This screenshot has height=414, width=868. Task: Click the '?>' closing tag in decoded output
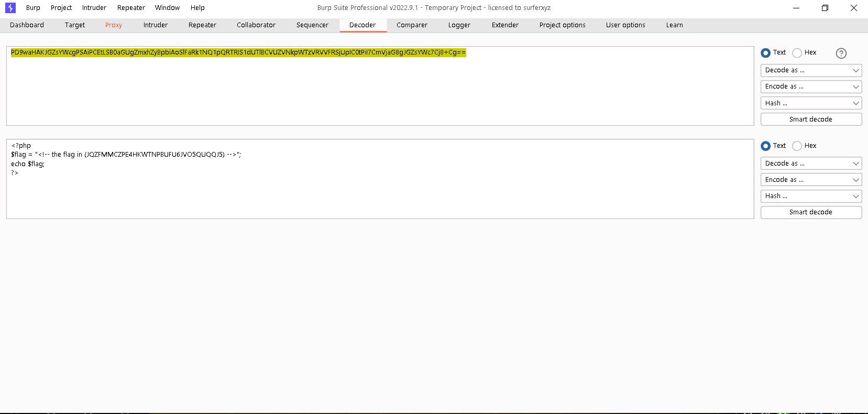click(x=15, y=173)
